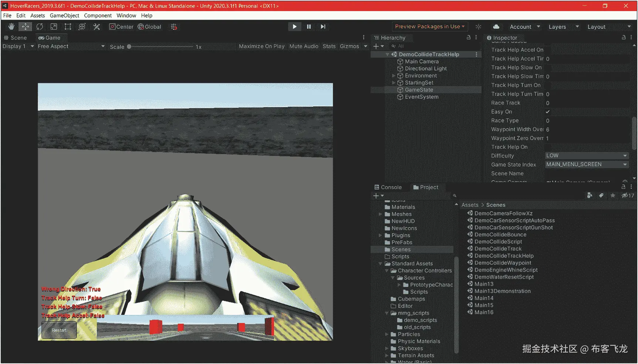Open the Unity Collab cloud panel
Image resolution: width=638 pixels, height=364 pixels.
[496, 26]
